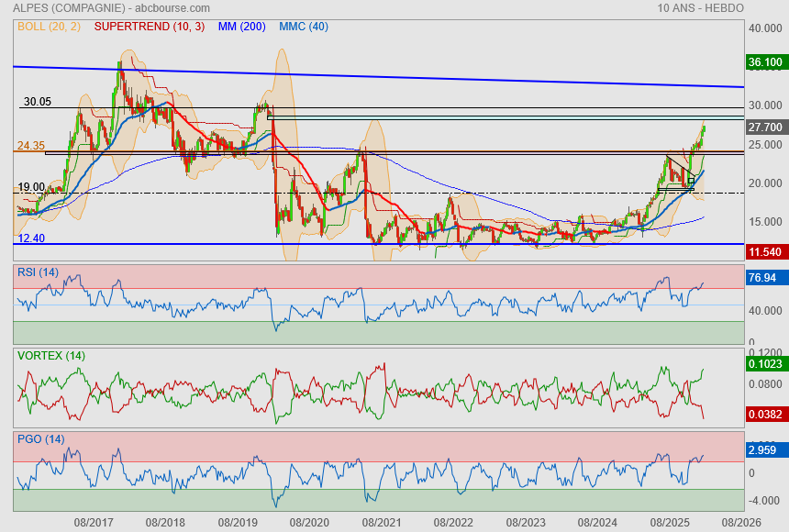Screen dimensions: 789x532
Task: Click the red Vortex value 0.0382
Action: 765,414
